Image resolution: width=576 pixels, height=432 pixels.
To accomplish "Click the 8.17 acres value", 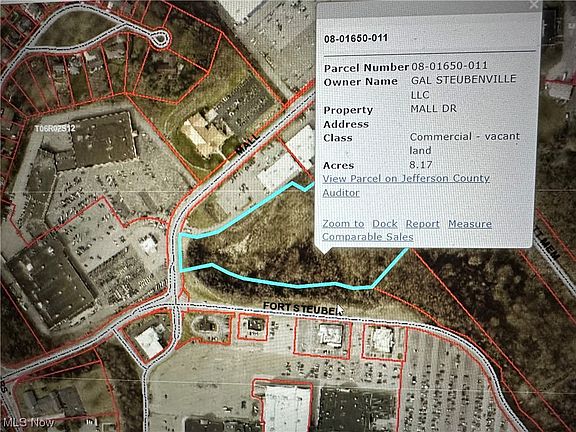I will point(421,165).
